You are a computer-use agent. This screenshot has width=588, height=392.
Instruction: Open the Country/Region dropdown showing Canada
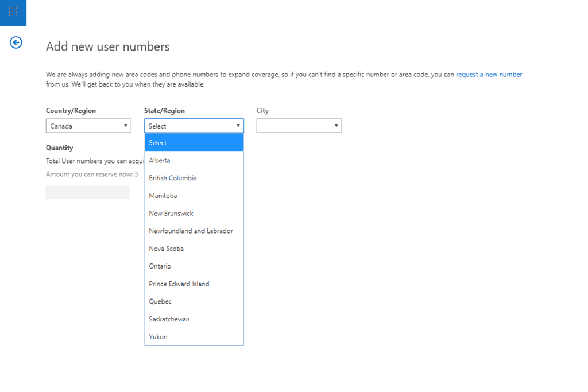tap(88, 126)
